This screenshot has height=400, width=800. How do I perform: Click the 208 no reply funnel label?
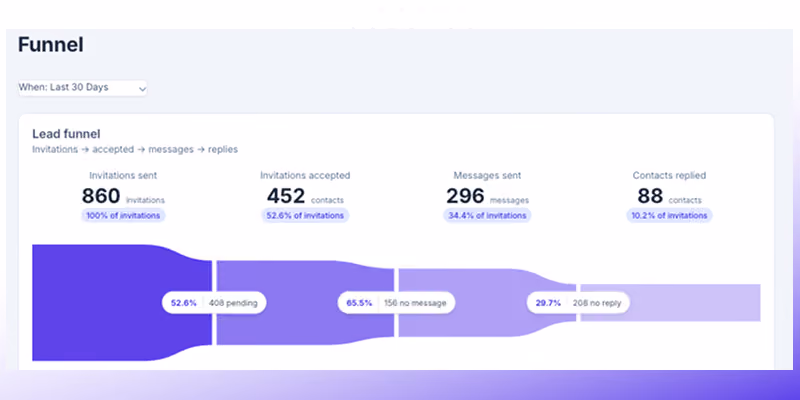597,303
